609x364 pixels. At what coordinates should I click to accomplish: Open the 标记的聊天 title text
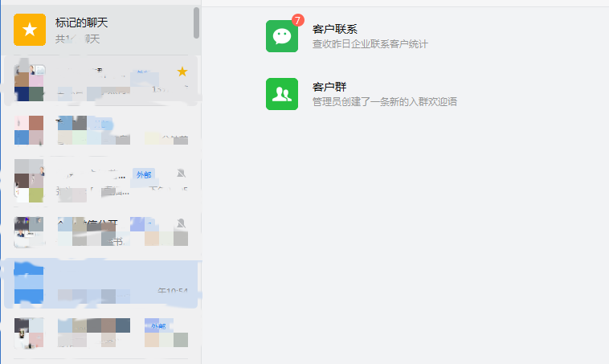click(81, 22)
